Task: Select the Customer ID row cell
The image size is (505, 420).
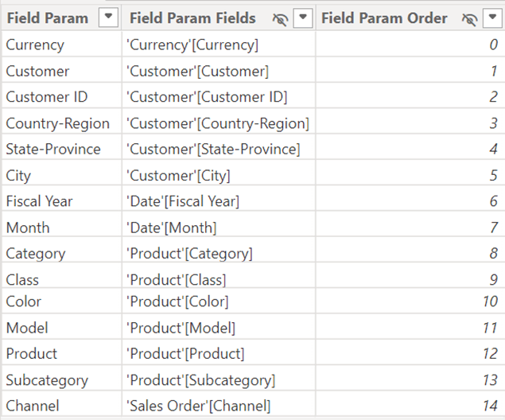Action: (x=47, y=97)
